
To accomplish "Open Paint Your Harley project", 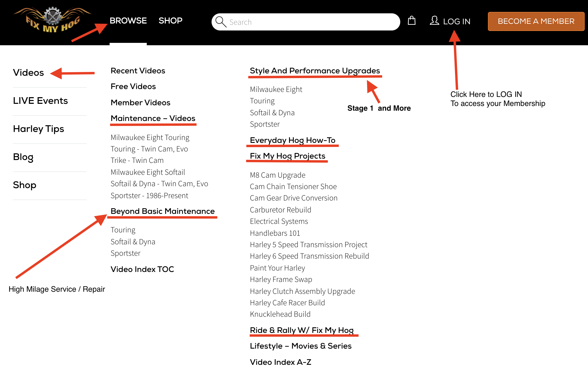I will [x=278, y=268].
